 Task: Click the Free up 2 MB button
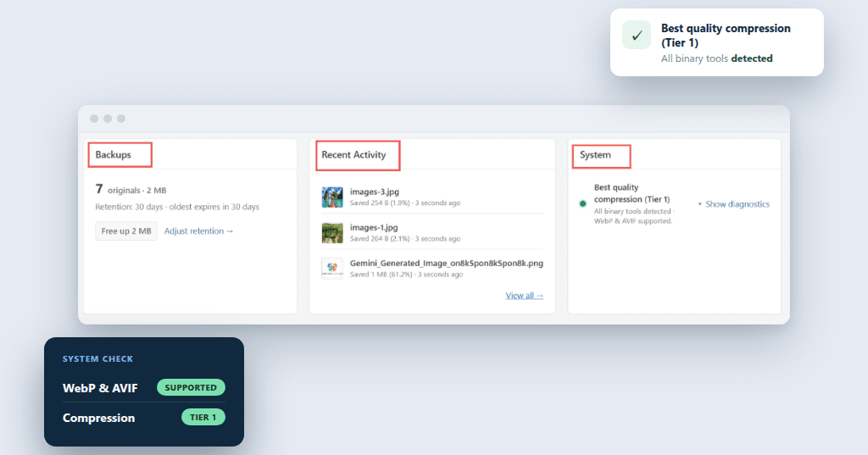click(x=126, y=230)
